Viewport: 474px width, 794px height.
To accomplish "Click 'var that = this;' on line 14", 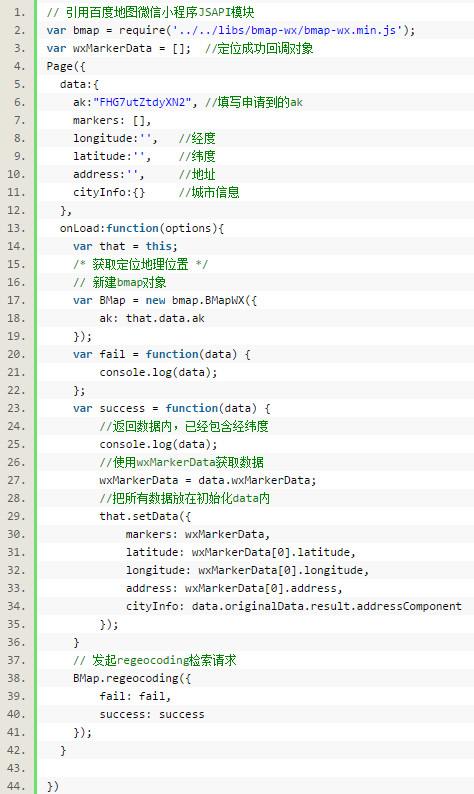I will click(x=125, y=247).
